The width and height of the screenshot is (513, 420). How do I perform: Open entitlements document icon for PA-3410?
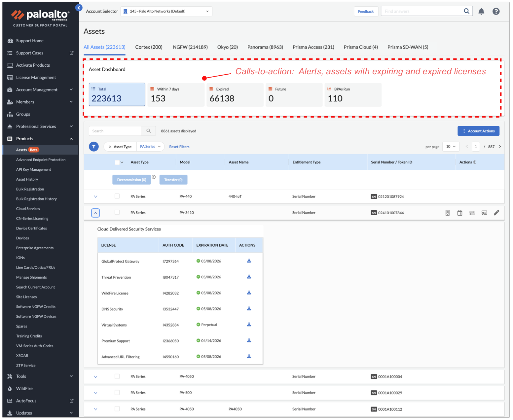[x=447, y=213]
